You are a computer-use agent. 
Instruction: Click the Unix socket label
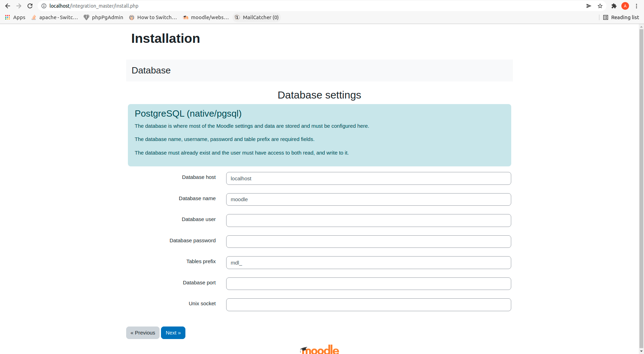[202, 304]
